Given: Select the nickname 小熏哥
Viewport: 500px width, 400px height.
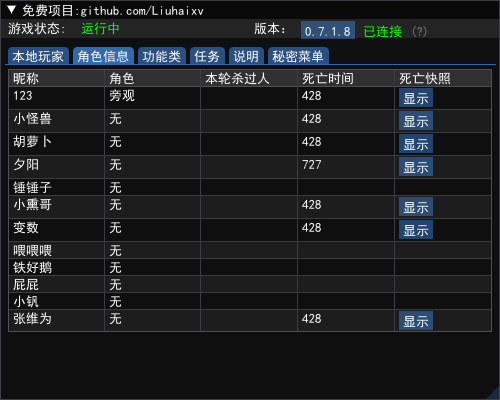Looking at the screenshot, I should tap(32, 205).
